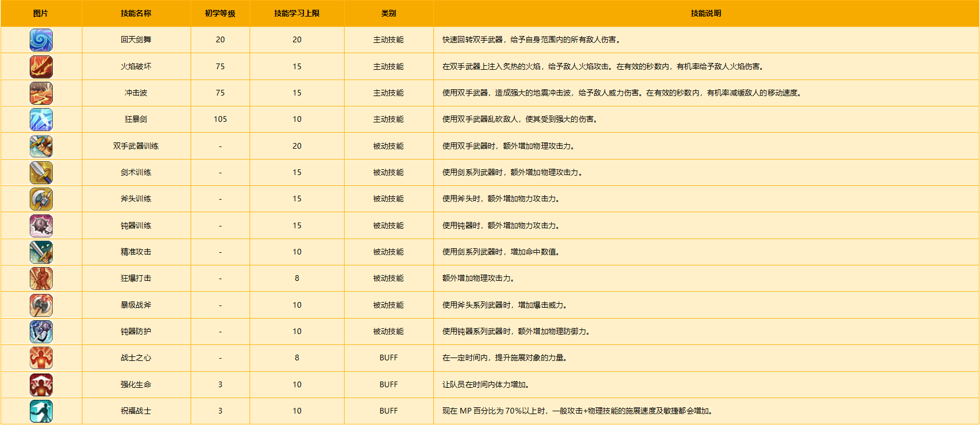
Task: Select the 暴级战斧 axe icon
Action: [41, 305]
